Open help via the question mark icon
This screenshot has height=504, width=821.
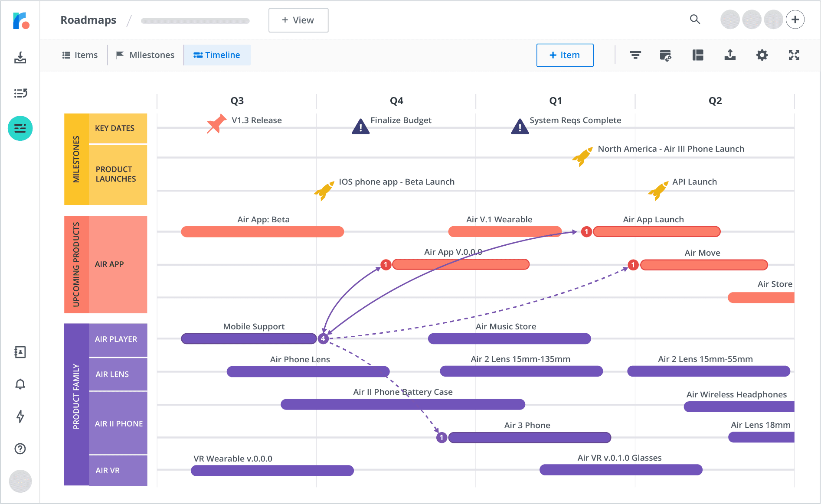(x=20, y=449)
